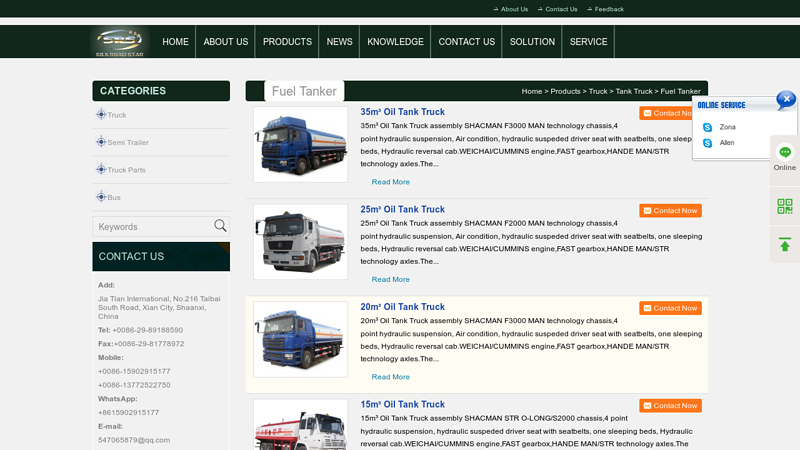Click Truck in the breadcrumb
800x450 pixels.
tap(598, 91)
